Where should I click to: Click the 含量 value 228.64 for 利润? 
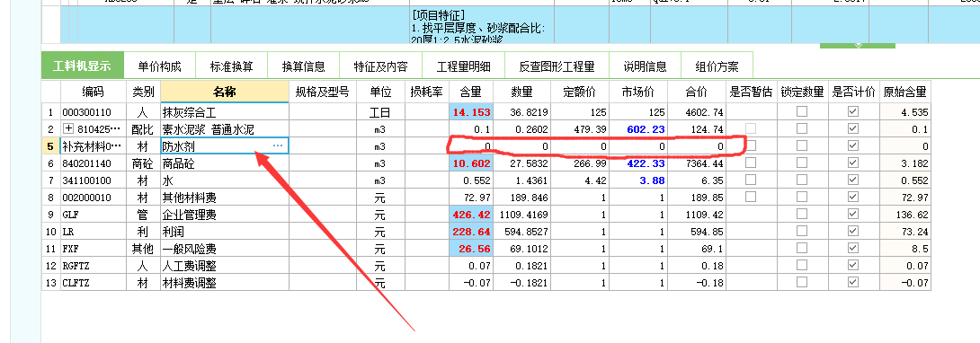(x=470, y=231)
